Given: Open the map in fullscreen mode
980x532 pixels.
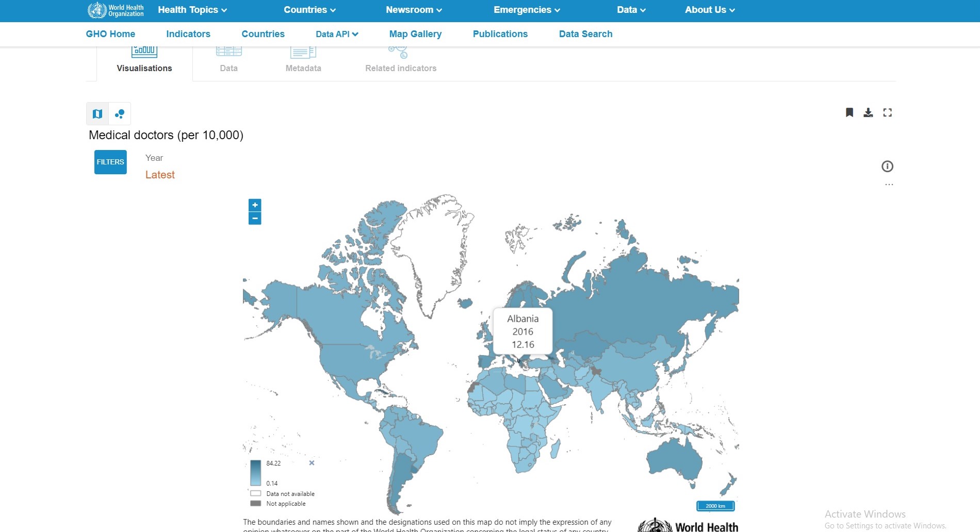Looking at the screenshot, I should point(888,112).
